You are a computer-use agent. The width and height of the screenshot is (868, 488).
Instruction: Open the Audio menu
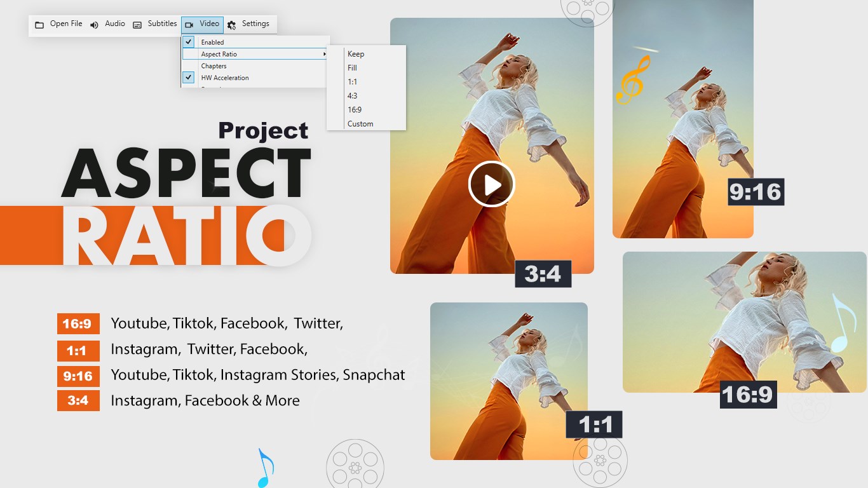pos(114,24)
